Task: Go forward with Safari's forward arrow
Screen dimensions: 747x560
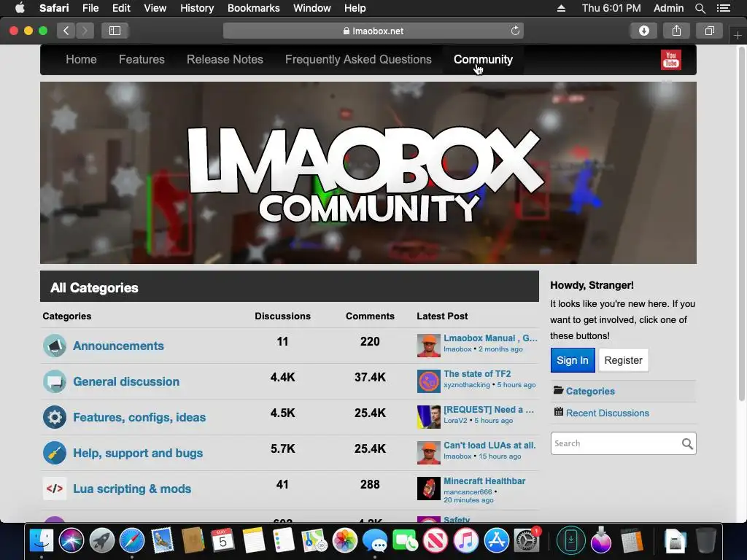Action: click(x=85, y=31)
